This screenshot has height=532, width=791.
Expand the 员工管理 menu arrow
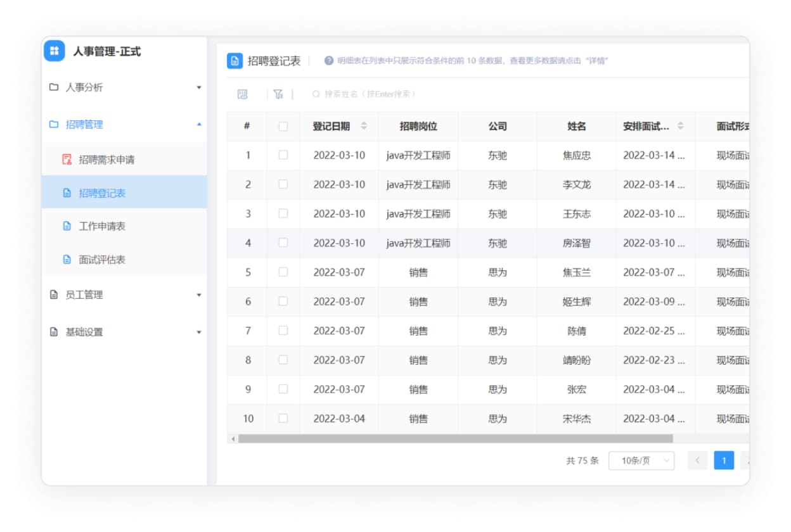pyautogui.click(x=199, y=295)
